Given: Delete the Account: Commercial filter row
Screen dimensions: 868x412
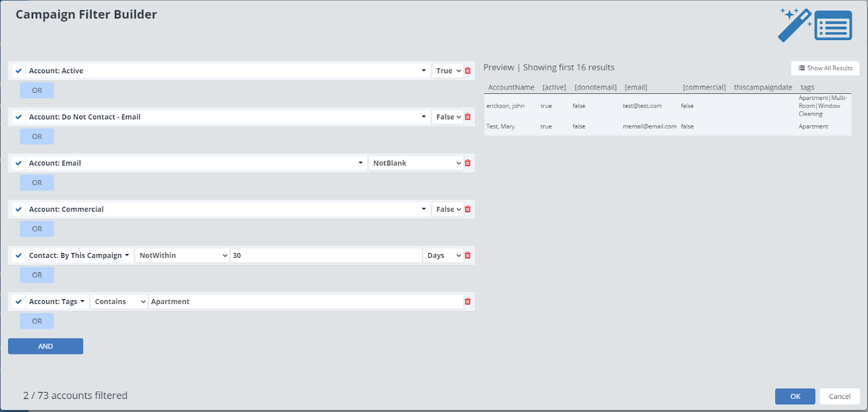Looking at the screenshot, I should 468,209.
